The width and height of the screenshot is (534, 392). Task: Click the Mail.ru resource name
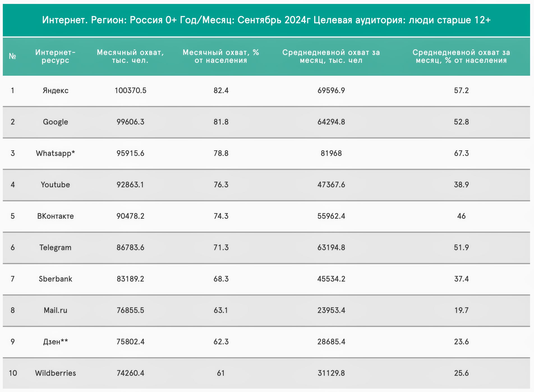click(55, 310)
